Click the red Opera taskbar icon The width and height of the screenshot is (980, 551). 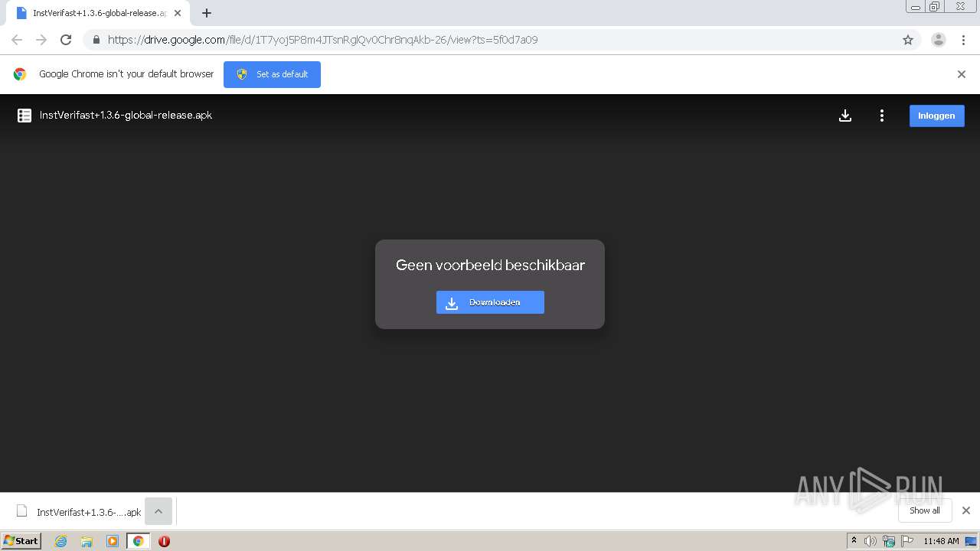(x=164, y=541)
